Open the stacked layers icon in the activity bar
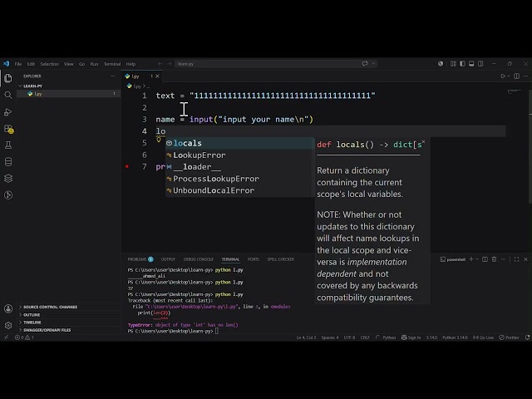 point(8,179)
